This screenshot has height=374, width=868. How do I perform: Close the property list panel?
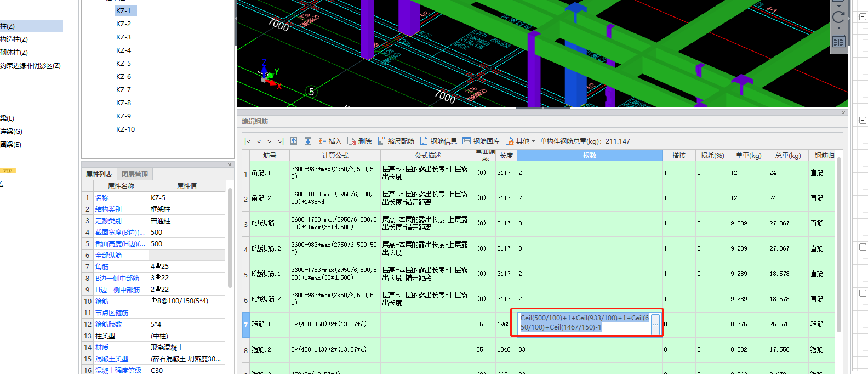pos(230,165)
